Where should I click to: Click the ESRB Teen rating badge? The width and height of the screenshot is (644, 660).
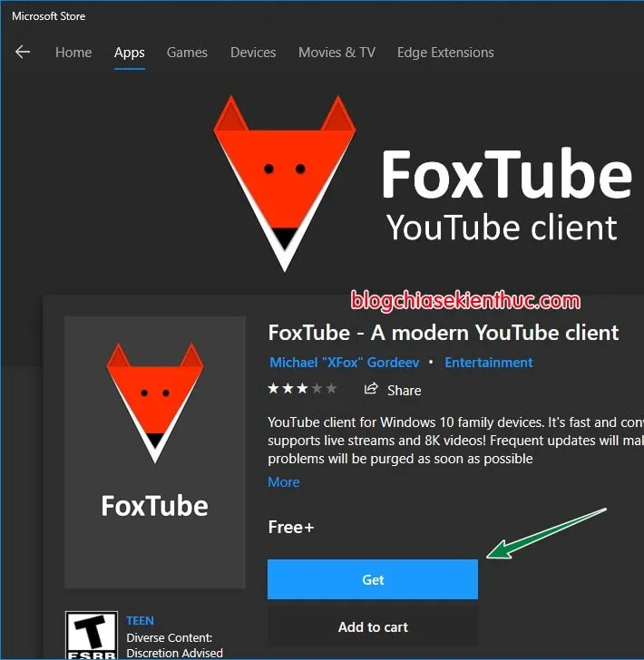click(x=92, y=636)
